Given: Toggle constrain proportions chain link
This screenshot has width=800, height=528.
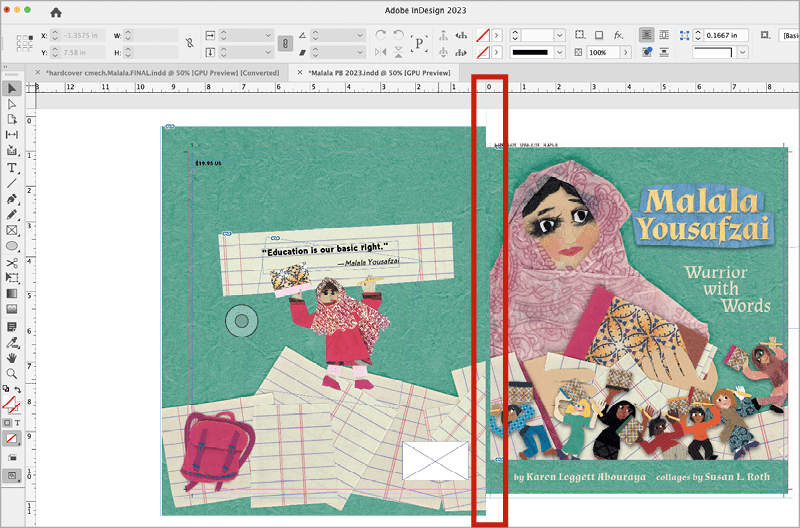Looking at the screenshot, I should pos(190,43).
